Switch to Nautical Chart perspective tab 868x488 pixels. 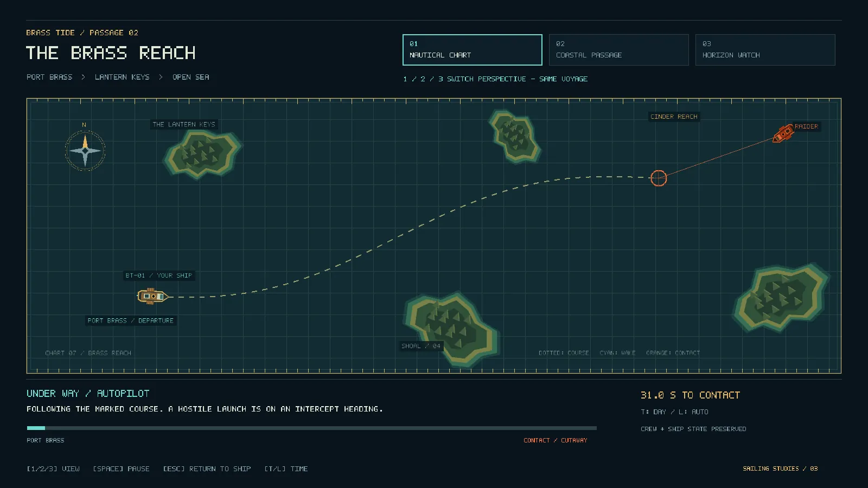coord(472,50)
